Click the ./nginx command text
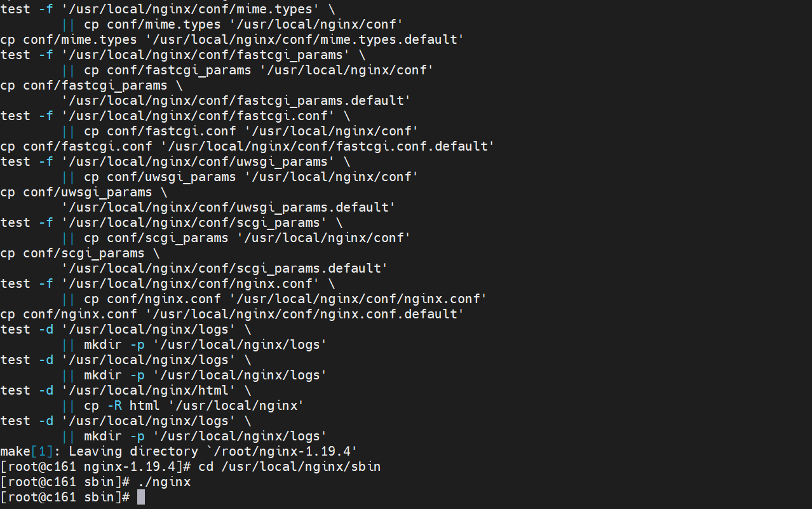 tap(164, 482)
